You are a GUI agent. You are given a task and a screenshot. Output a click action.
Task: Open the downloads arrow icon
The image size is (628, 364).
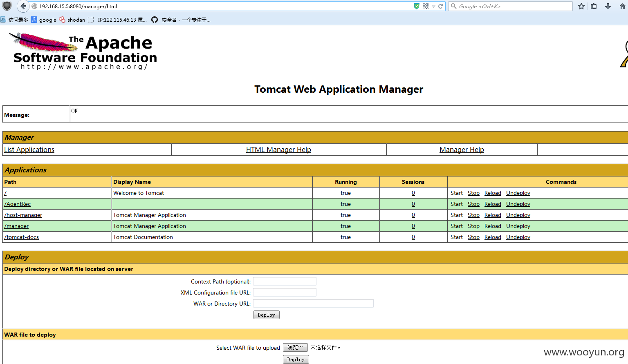608,6
